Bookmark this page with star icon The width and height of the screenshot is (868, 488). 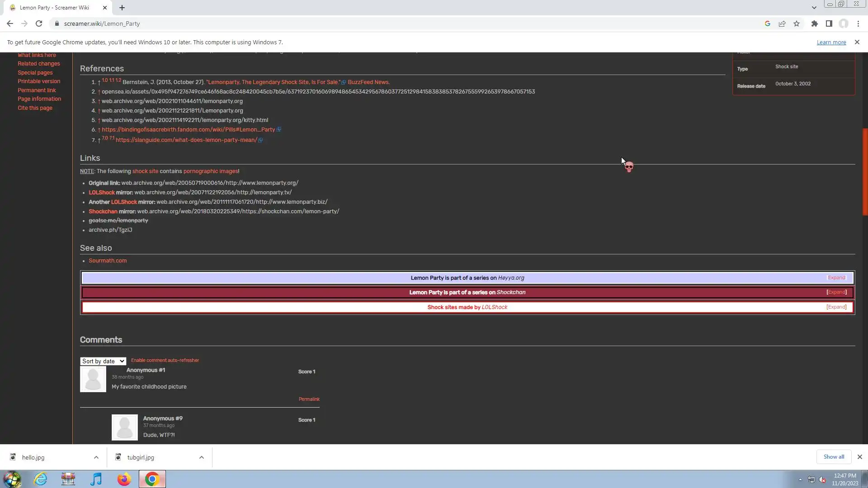tap(797, 23)
